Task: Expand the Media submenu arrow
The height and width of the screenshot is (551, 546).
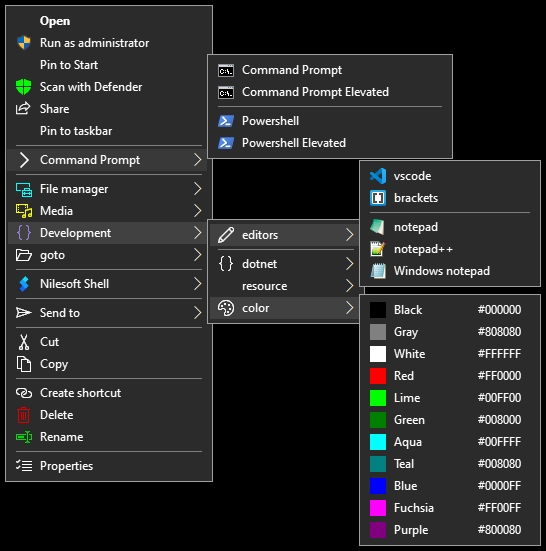Action: pos(198,211)
